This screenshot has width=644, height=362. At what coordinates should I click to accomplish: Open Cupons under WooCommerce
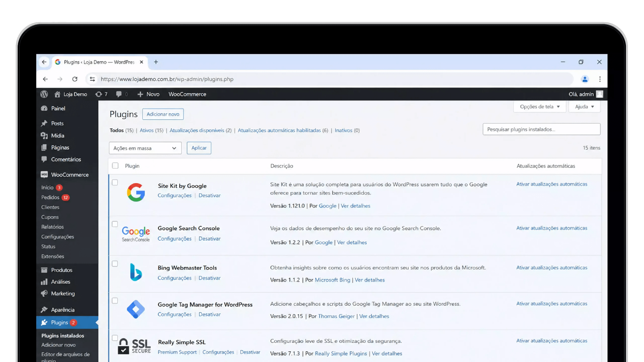(50, 217)
